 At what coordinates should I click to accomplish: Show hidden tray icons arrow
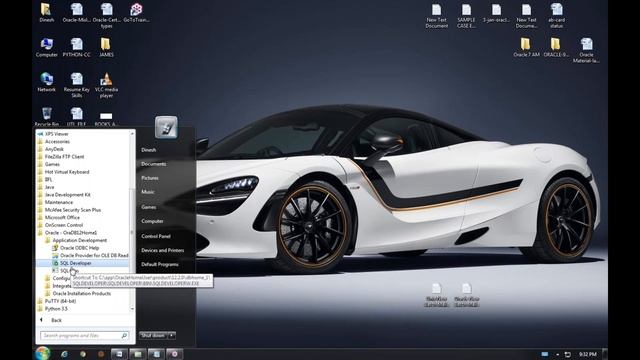tap(558, 354)
